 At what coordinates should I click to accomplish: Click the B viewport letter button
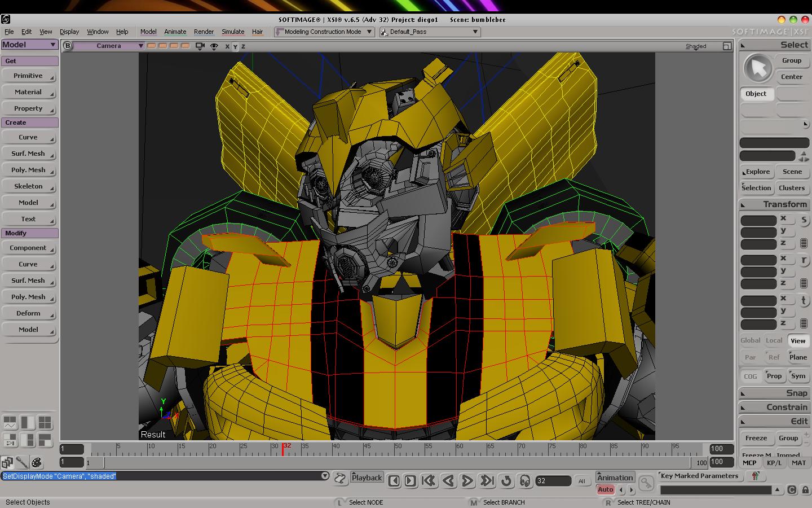(x=68, y=46)
